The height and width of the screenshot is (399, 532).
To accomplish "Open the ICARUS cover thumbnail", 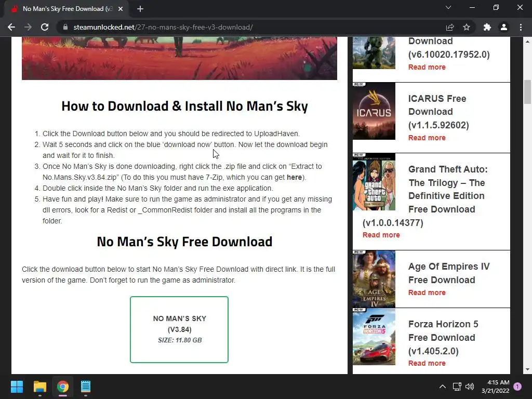I will pyautogui.click(x=374, y=111).
